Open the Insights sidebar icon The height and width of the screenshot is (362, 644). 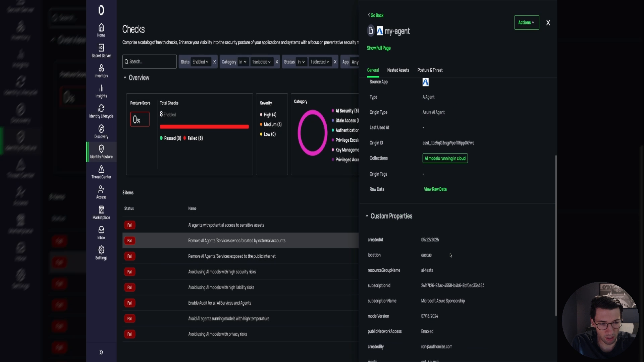(101, 91)
